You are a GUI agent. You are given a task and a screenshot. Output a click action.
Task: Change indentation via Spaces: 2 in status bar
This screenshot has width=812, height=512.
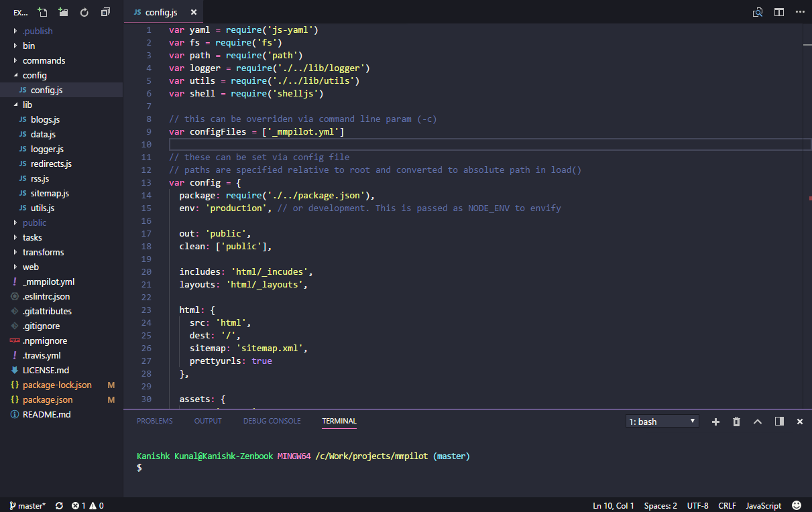click(x=660, y=505)
